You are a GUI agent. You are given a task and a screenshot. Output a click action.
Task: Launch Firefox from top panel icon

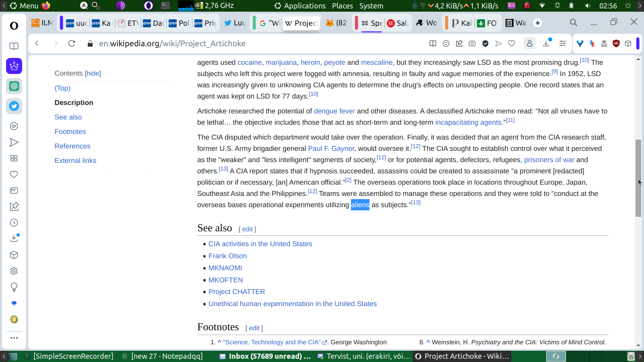tap(46, 6)
